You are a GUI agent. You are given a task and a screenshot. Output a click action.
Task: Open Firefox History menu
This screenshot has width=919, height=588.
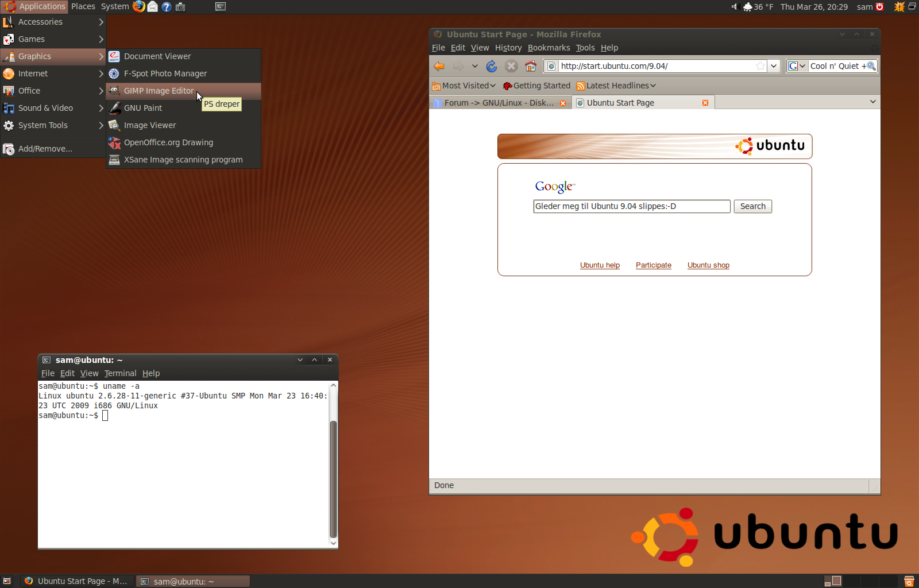click(x=508, y=48)
